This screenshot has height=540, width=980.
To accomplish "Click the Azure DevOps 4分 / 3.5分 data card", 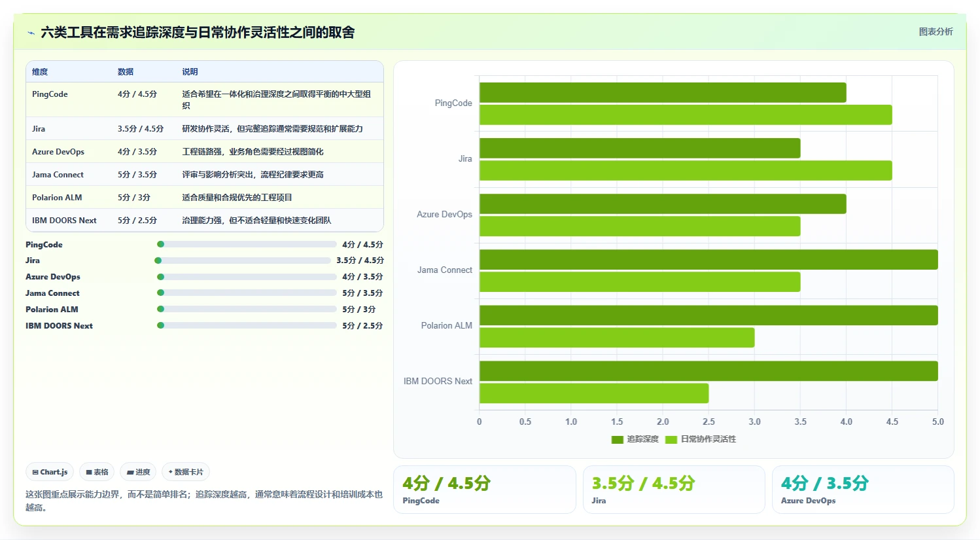I will click(863, 490).
